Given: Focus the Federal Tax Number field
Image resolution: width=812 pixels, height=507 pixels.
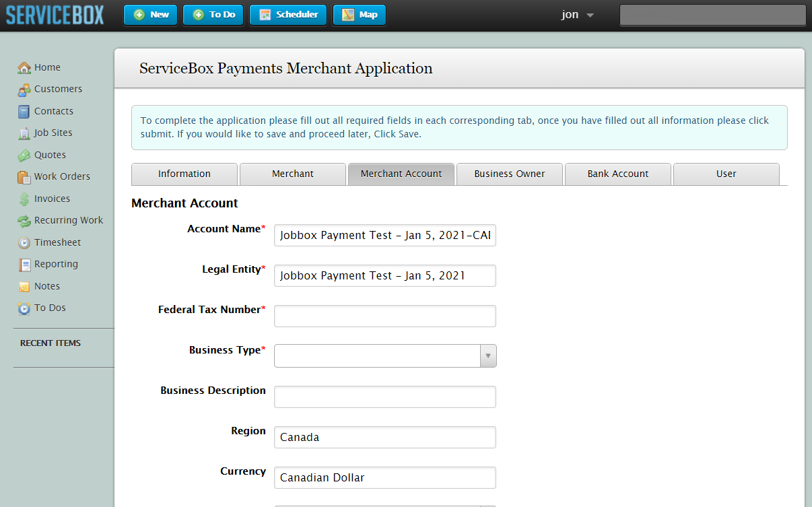Looking at the screenshot, I should (385, 316).
